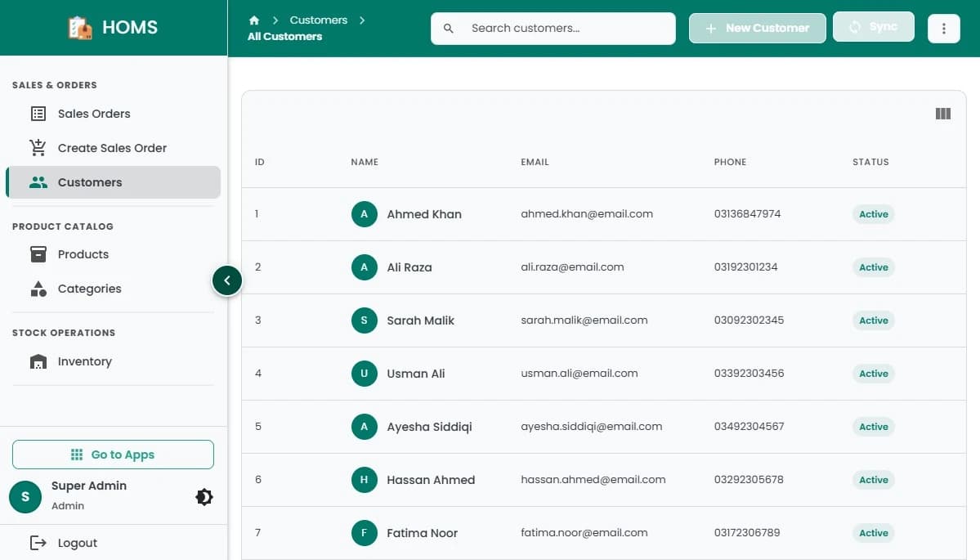Click email sarah.malik@email.com

(x=584, y=320)
